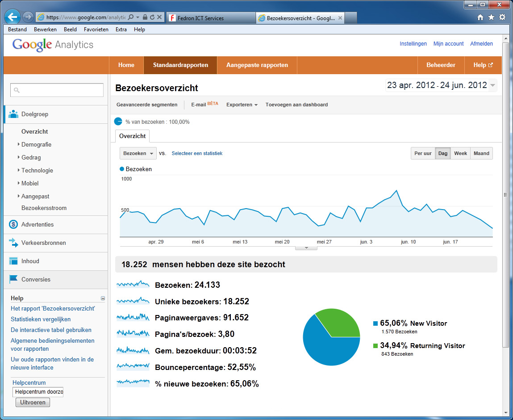Stop loading with the X icon in address bar
Image resolution: width=513 pixels, height=420 pixels.
click(x=159, y=17)
